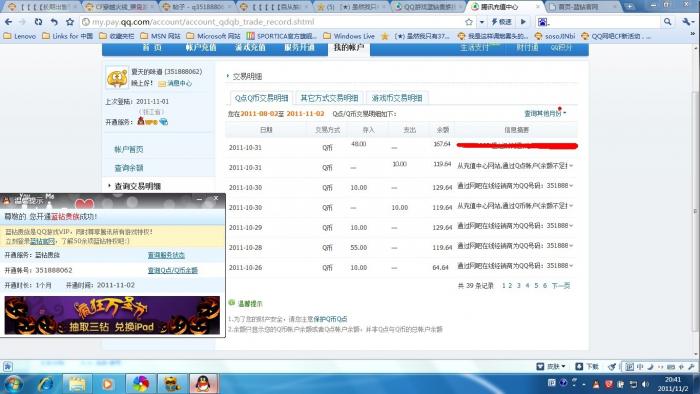The height and width of the screenshot is (394, 700).
Task: Switch to the QQ游戏蓝钻 browser tab
Action: click(429, 7)
